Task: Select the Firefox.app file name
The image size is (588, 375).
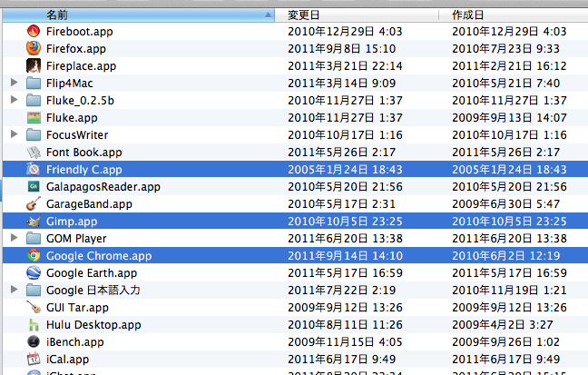Action: click(76, 49)
